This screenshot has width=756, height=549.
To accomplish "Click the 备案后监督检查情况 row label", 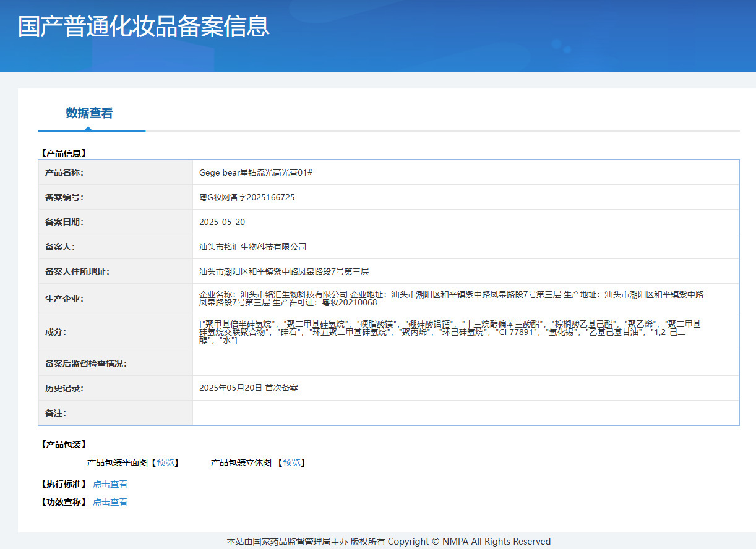I will click(x=86, y=364).
